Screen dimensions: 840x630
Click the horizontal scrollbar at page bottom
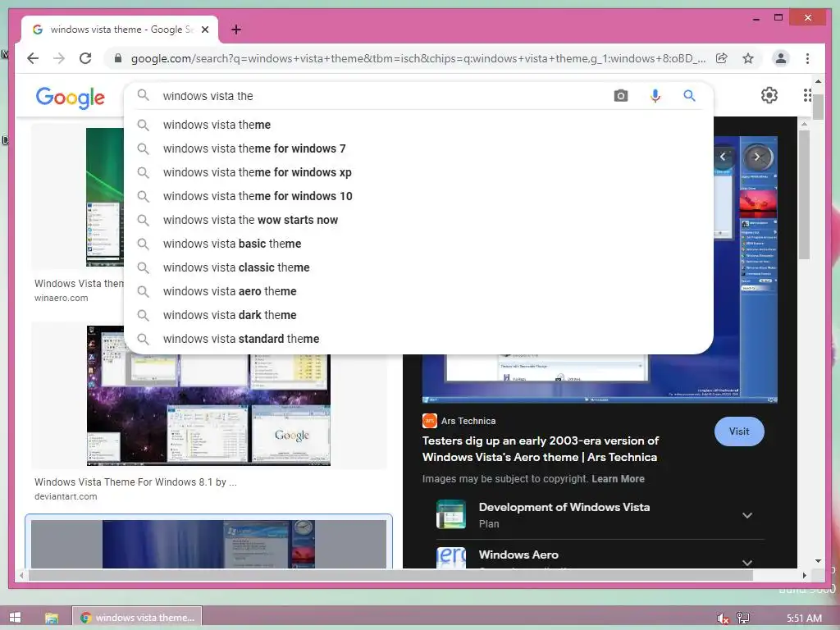tap(390, 575)
